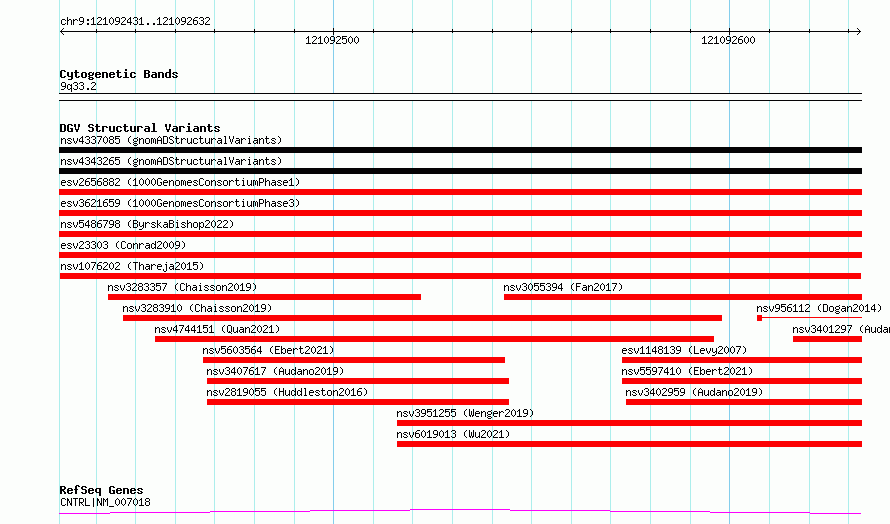Click the red bar under nsv3401297
The width and height of the screenshot is (890, 524).
(x=827, y=339)
